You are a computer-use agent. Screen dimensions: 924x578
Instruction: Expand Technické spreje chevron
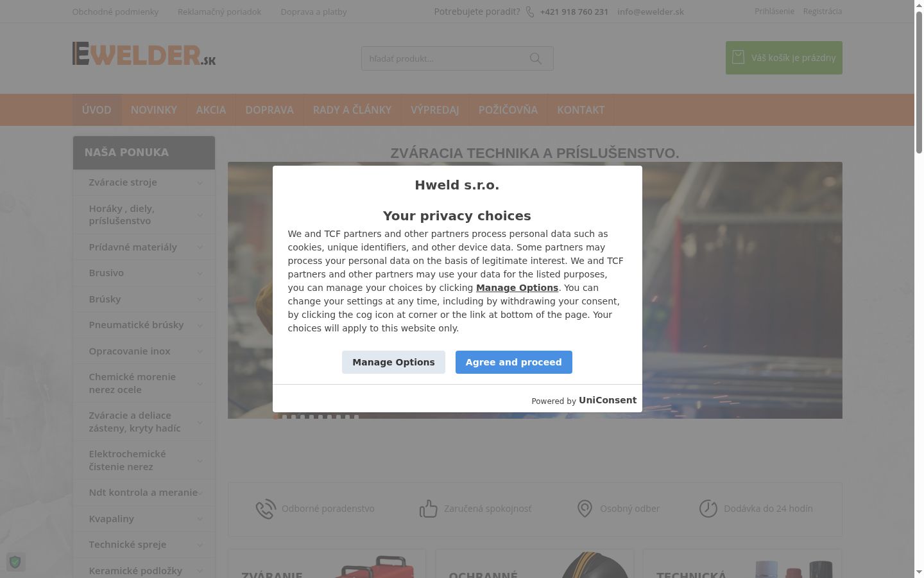pyautogui.click(x=200, y=545)
